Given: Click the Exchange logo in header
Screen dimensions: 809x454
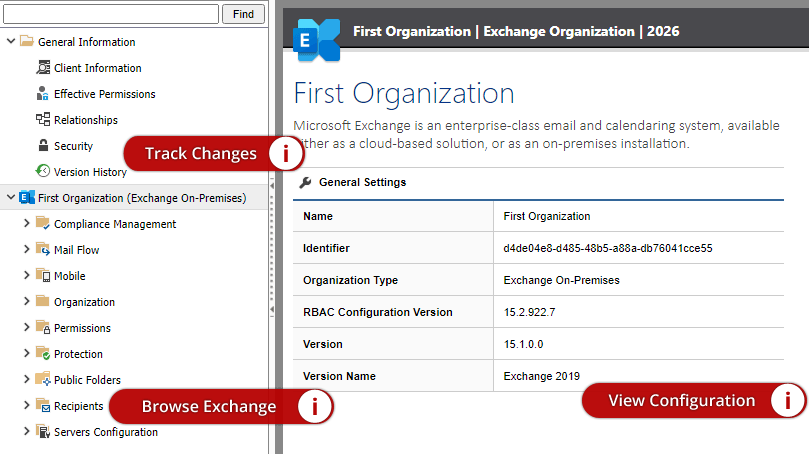Looking at the screenshot, I should tap(316, 40).
